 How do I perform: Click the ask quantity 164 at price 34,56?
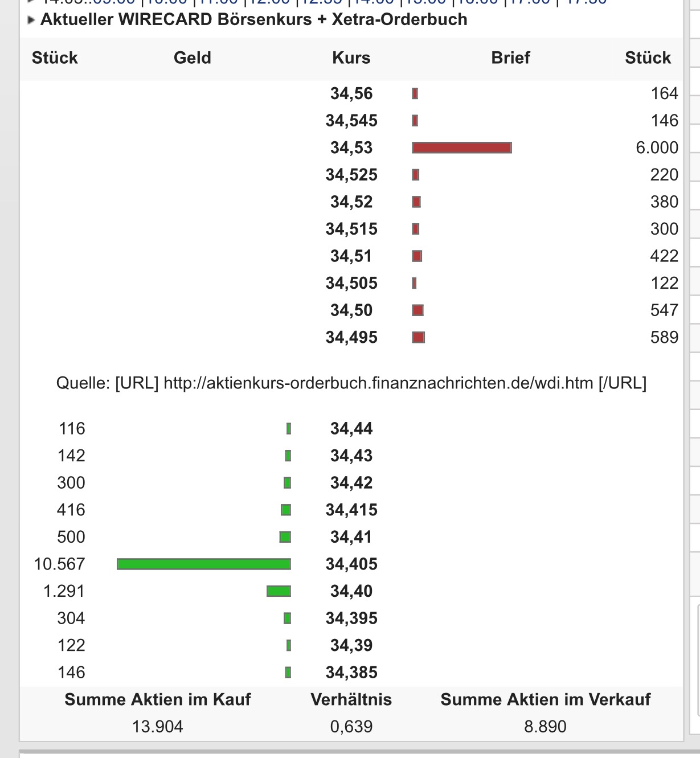coord(665,93)
